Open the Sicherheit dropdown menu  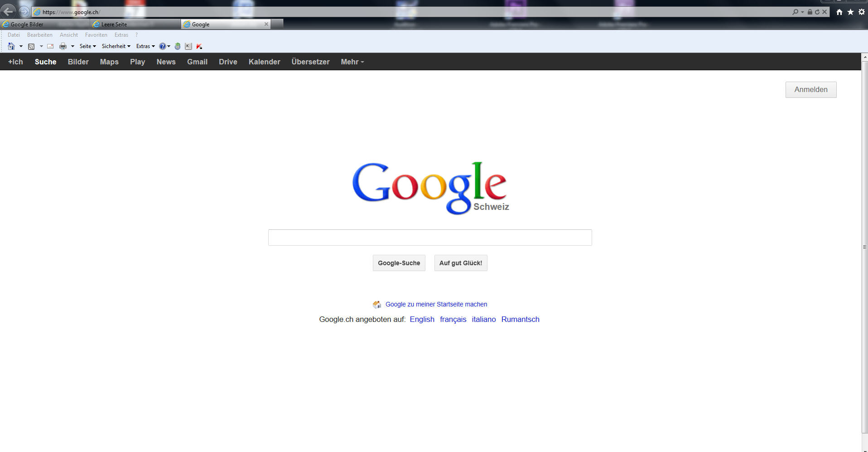coord(116,46)
